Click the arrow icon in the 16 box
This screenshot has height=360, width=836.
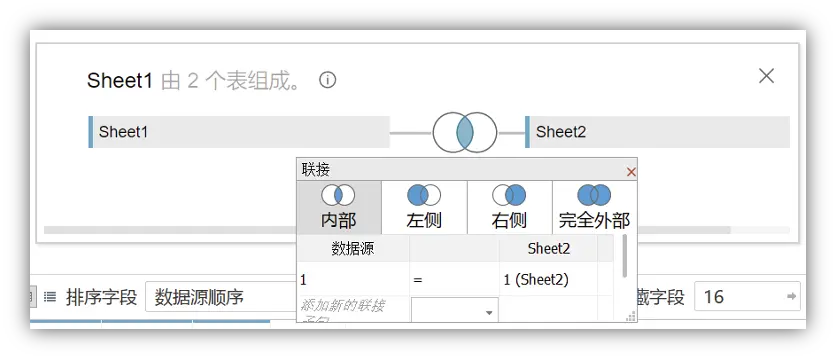tap(792, 296)
